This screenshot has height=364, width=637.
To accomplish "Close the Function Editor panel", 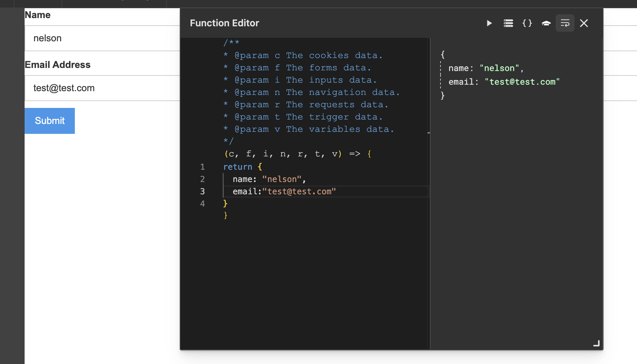I will 584,23.
